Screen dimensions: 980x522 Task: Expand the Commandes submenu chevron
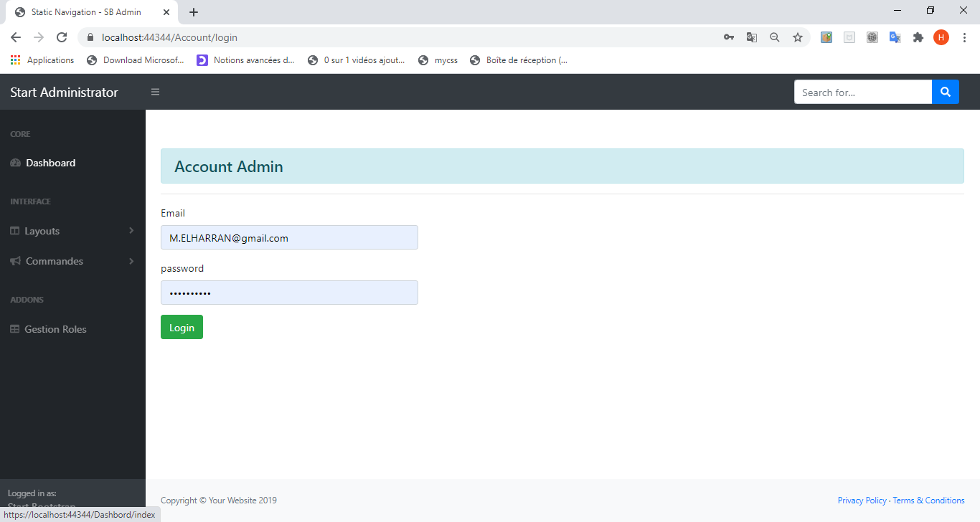tap(132, 261)
